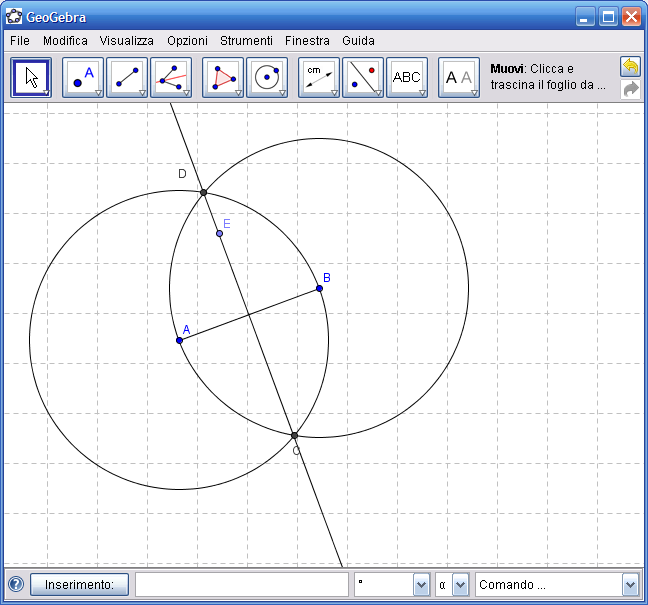The image size is (648, 605).
Task: Open the Modifica menu
Action: [65, 41]
